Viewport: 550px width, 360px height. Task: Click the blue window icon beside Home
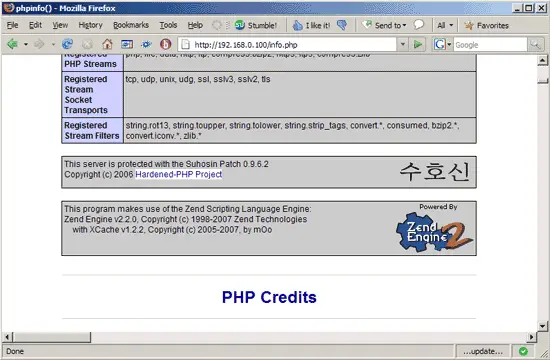127,44
